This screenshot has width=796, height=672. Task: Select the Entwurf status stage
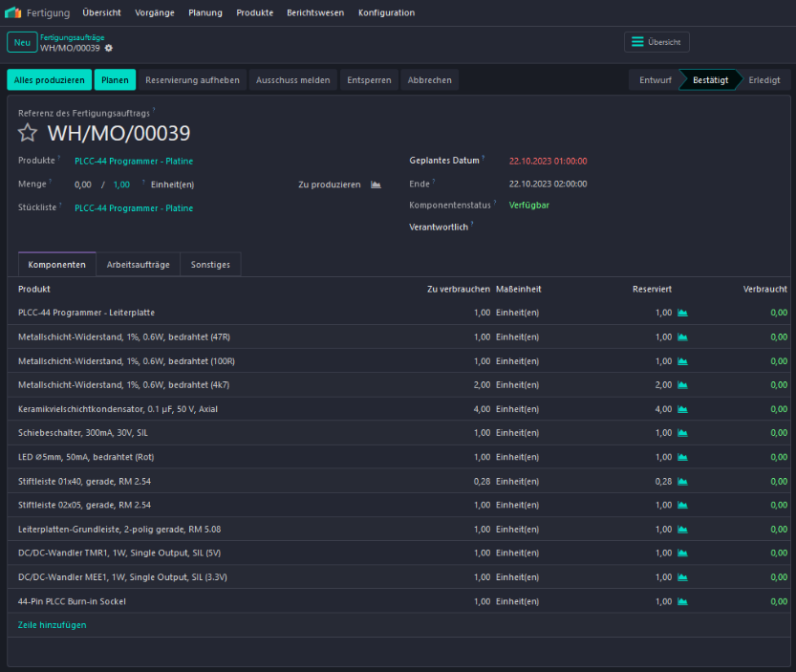pos(655,80)
